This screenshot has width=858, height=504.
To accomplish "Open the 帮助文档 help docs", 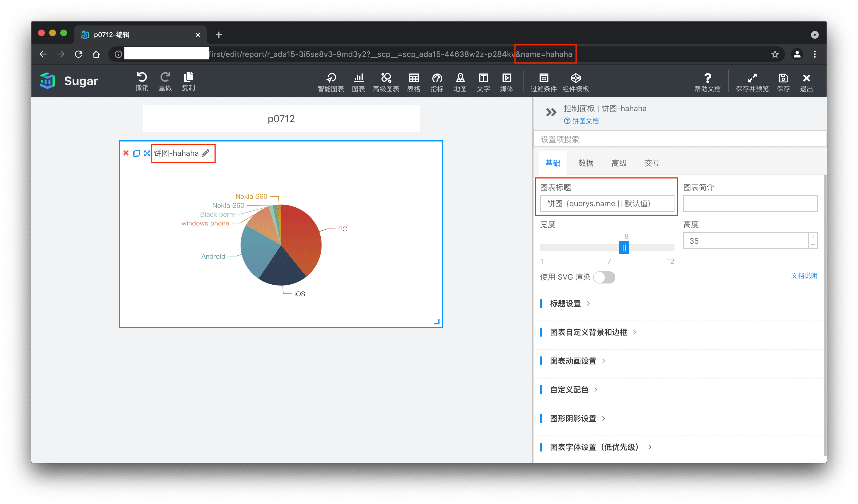I will click(x=708, y=82).
